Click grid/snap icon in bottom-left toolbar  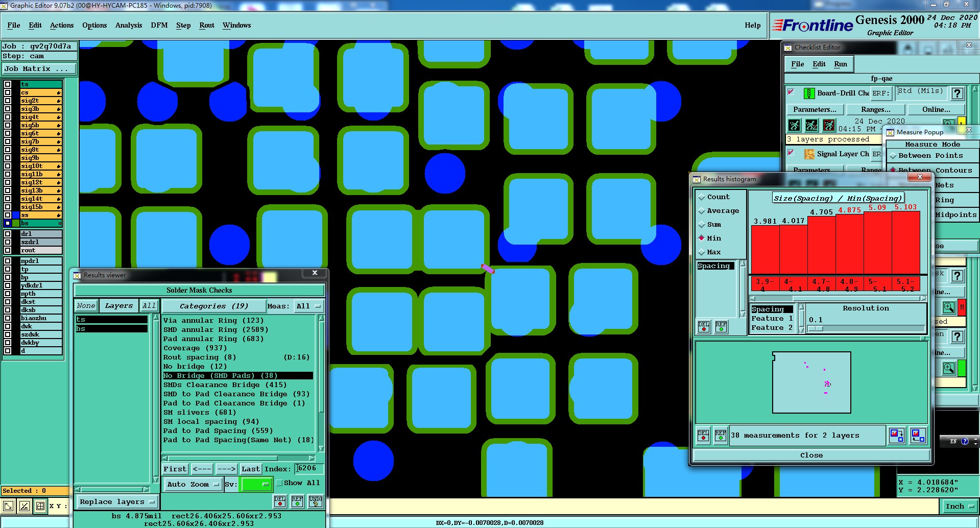[40, 506]
